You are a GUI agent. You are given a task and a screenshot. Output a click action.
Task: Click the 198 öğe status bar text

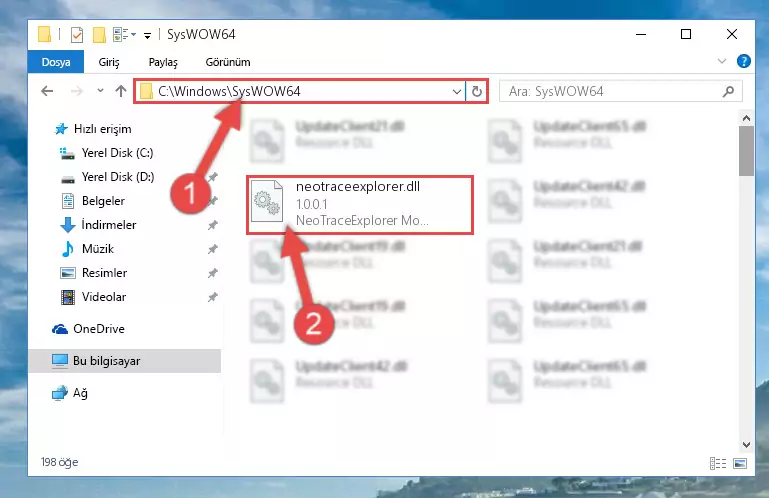click(x=59, y=462)
